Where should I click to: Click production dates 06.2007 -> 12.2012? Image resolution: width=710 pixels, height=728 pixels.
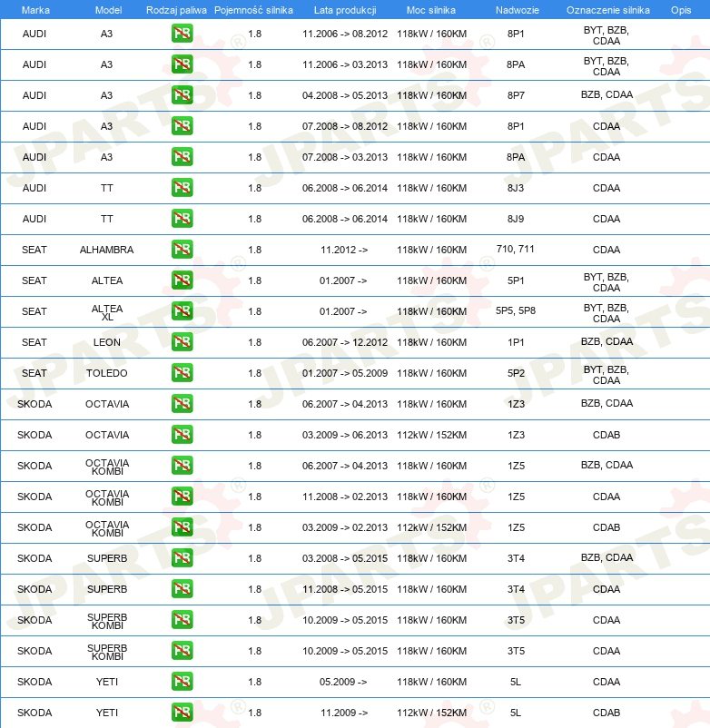(345, 342)
